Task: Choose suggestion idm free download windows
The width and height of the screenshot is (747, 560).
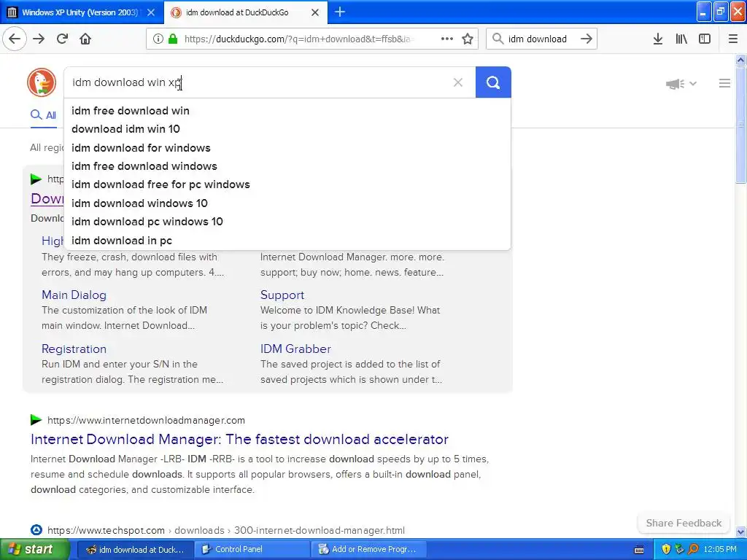Action: 144,166
